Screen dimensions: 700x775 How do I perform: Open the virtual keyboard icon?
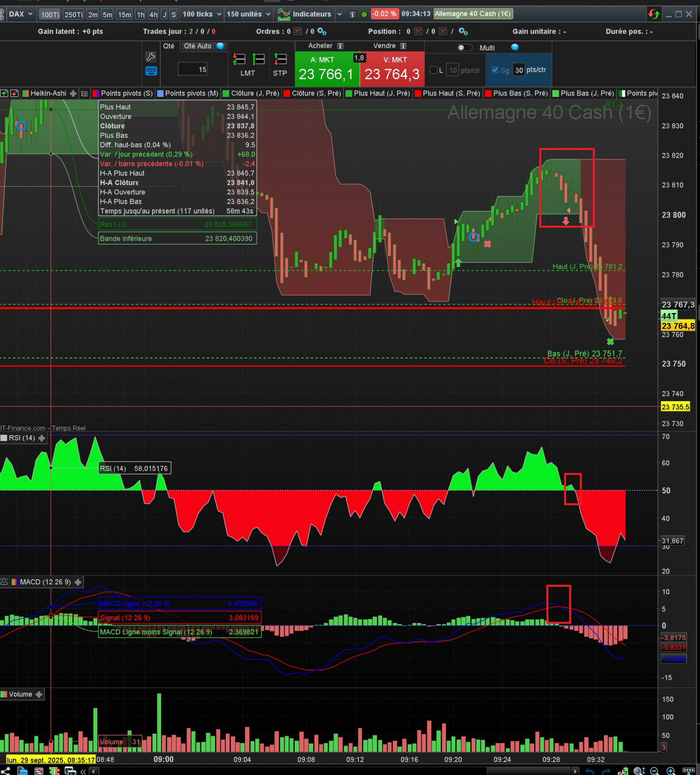pyautogui.click(x=151, y=71)
